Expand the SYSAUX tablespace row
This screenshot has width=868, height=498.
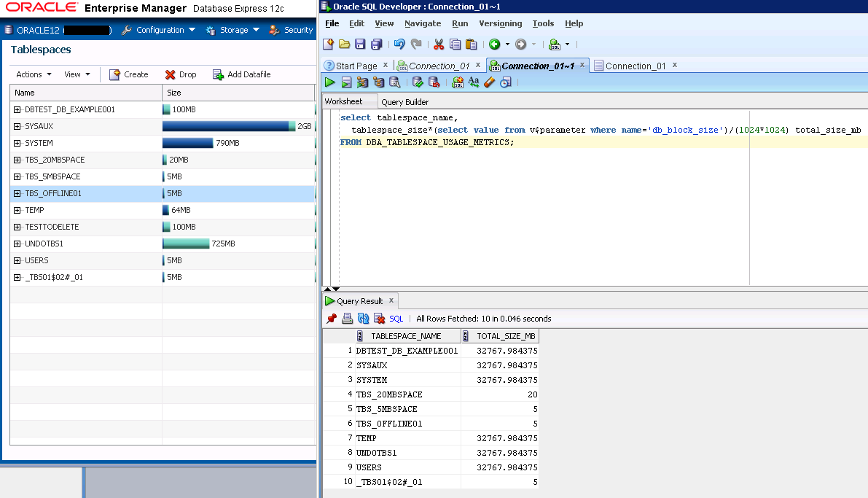click(x=17, y=126)
